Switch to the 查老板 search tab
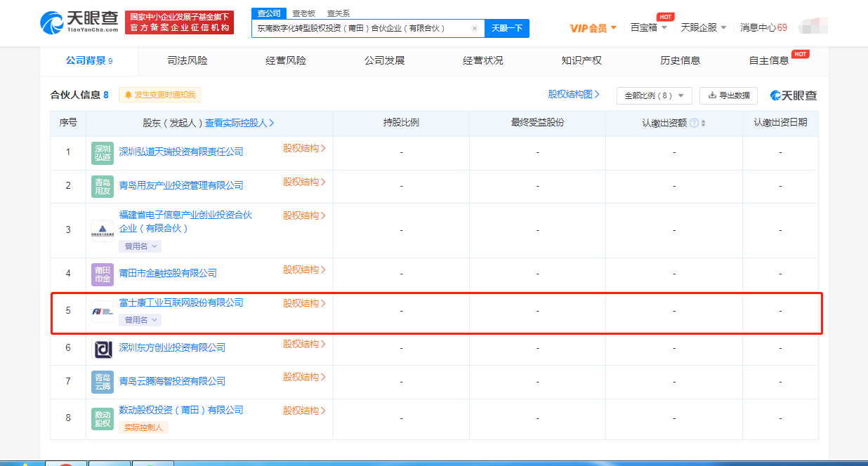Image resolution: width=868 pixels, height=466 pixels. click(304, 13)
